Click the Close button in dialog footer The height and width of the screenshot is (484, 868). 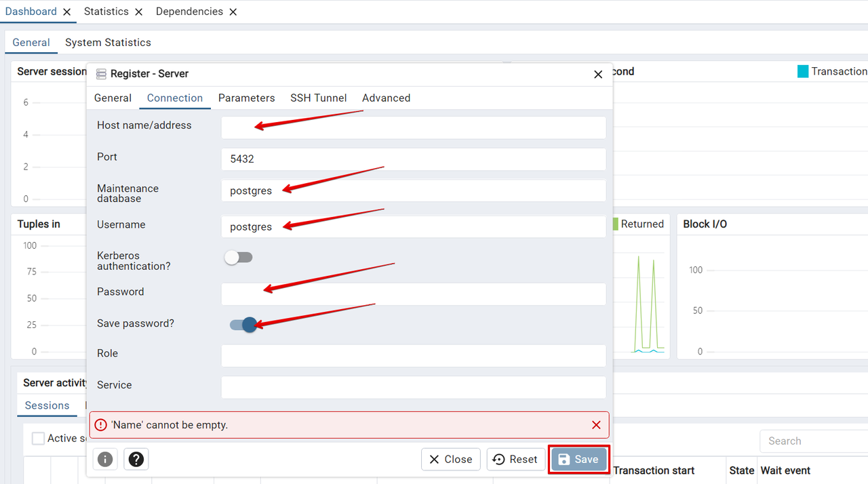[451, 459]
